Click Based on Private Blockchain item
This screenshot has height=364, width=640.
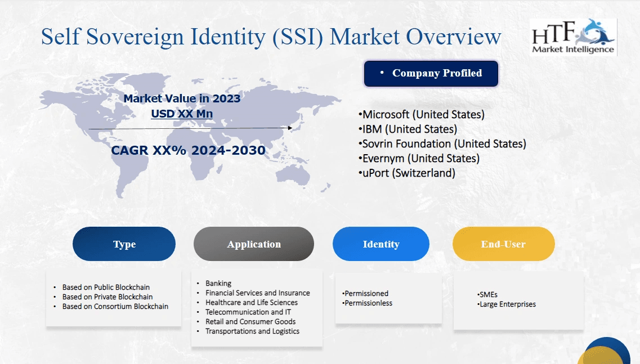pos(108,296)
